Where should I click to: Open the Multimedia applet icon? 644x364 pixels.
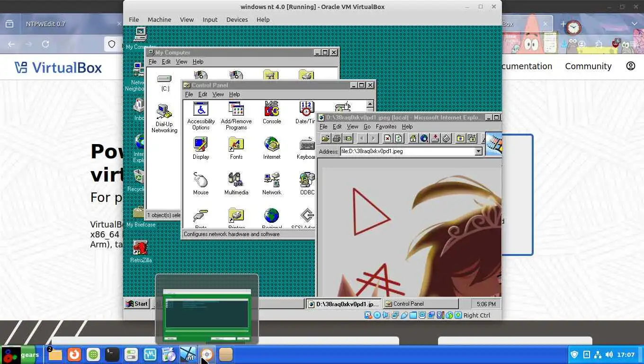click(x=236, y=184)
